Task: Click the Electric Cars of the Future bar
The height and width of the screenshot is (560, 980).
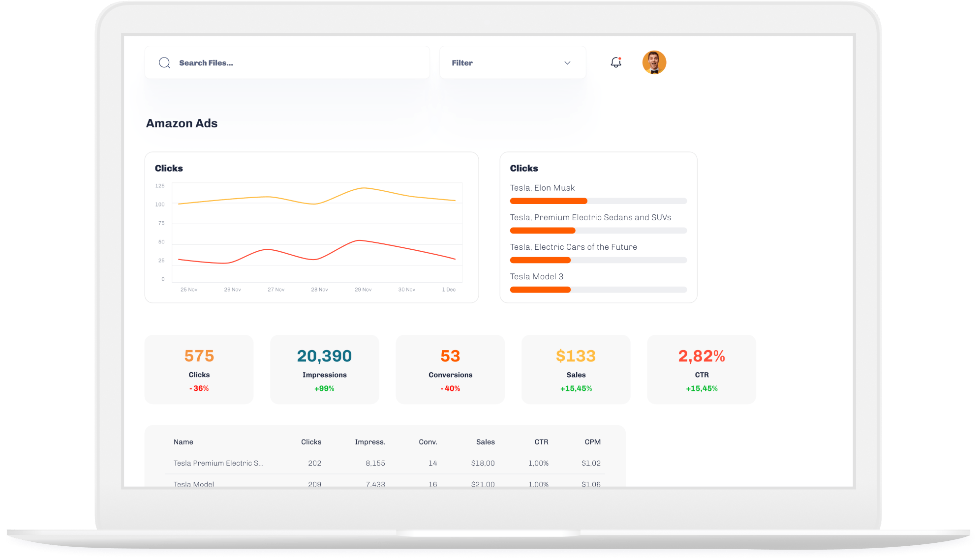Action: 598,260
